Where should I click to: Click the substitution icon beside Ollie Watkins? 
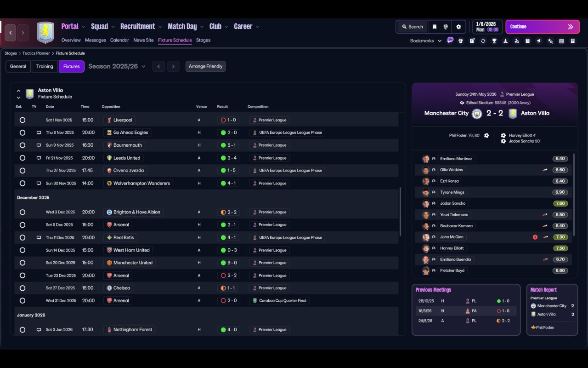[545, 170]
